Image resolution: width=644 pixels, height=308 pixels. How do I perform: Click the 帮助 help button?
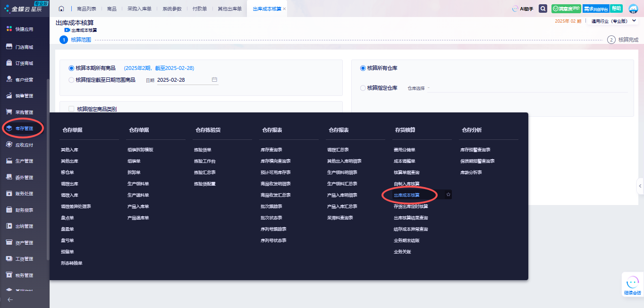pyautogui.click(x=616, y=9)
